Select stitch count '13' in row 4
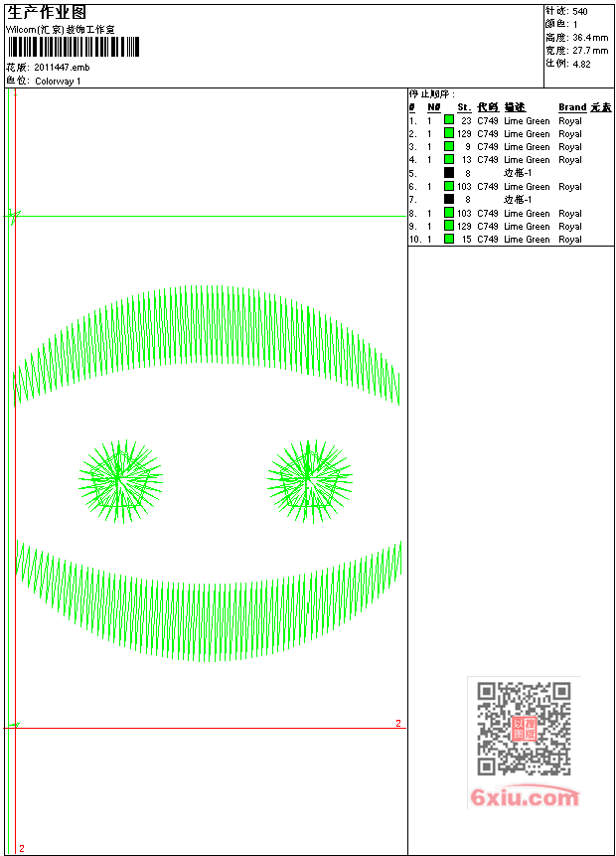The height and width of the screenshot is (856, 616). pyautogui.click(x=467, y=160)
